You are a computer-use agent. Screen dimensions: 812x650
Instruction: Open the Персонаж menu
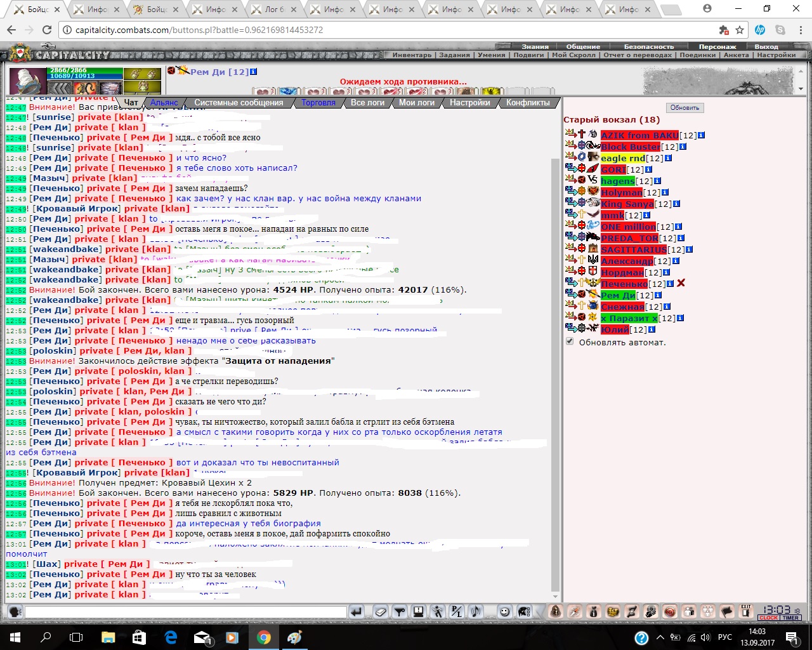[717, 46]
